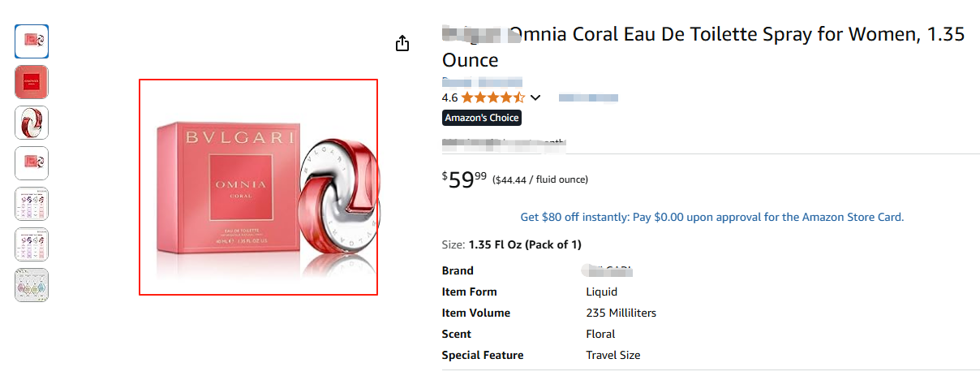This screenshot has width=980, height=376.
Task: Click the orange star rating icons
Action: point(493,98)
